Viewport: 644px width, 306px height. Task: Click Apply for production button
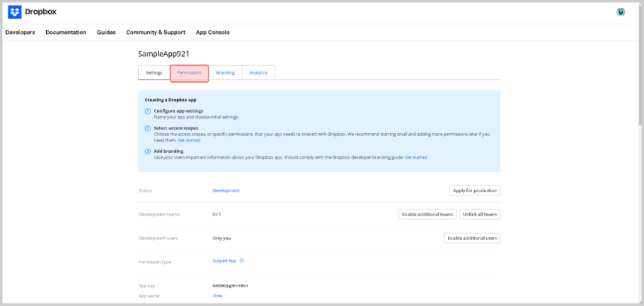(x=475, y=190)
